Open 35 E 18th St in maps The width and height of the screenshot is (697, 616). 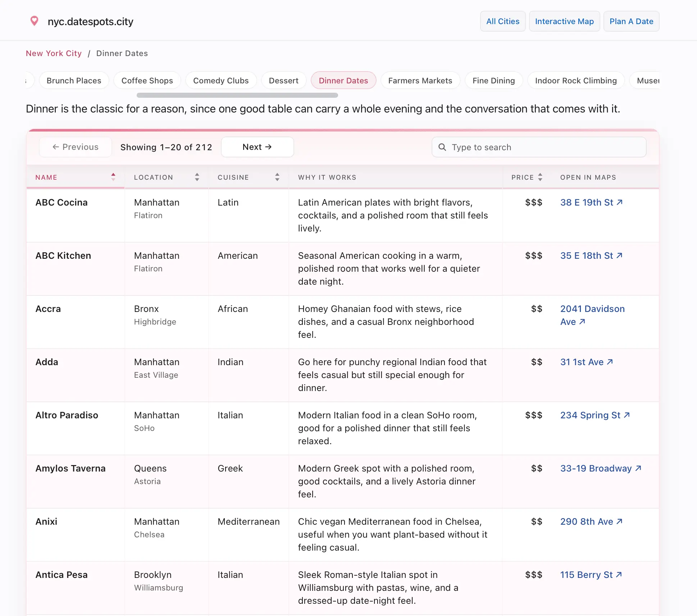[591, 256]
